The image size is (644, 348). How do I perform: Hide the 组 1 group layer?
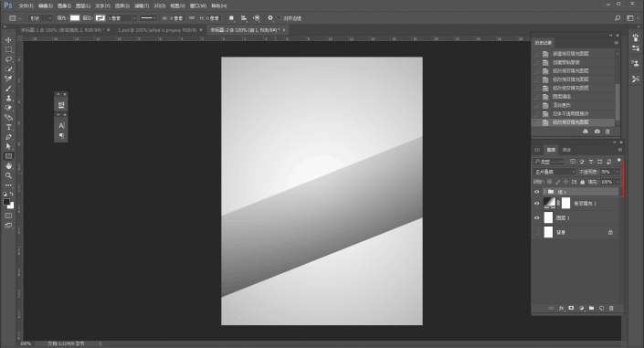tap(536, 192)
